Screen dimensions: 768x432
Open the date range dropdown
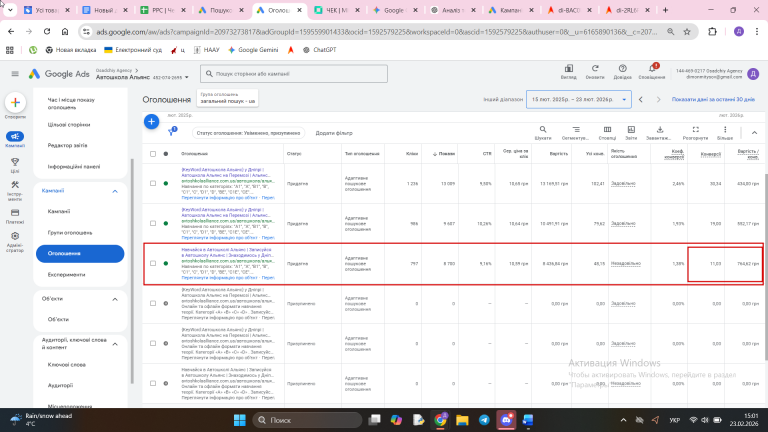pos(580,100)
